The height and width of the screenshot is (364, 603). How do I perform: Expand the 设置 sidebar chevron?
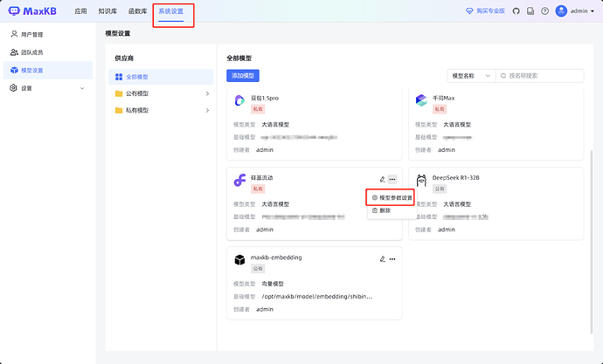pyautogui.click(x=82, y=88)
